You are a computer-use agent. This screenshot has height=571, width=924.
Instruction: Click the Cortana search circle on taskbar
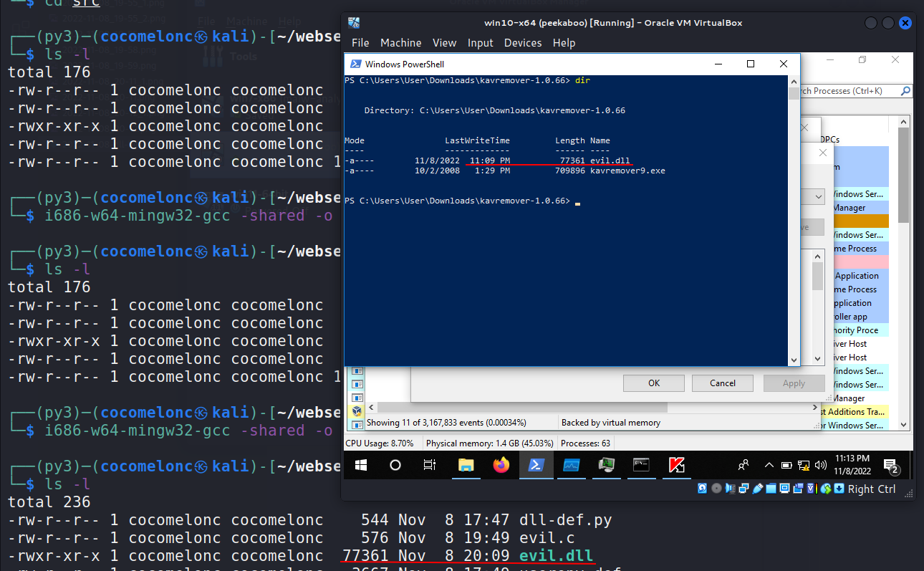395,465
